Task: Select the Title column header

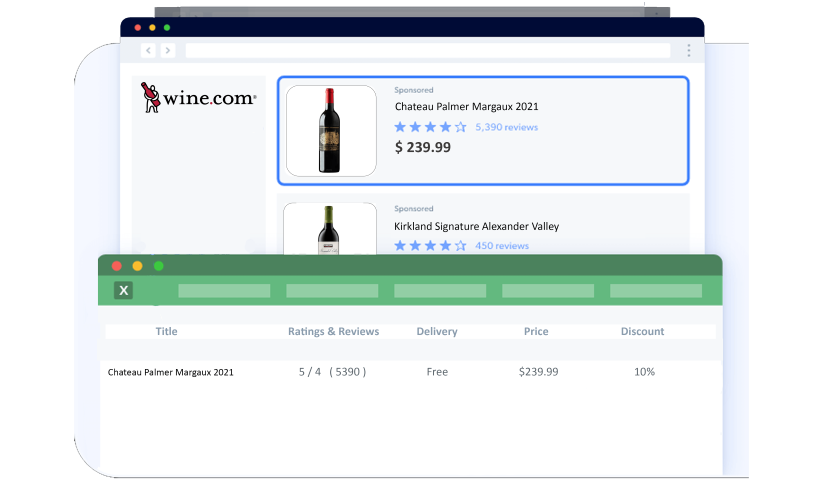Action: [166, 332]
